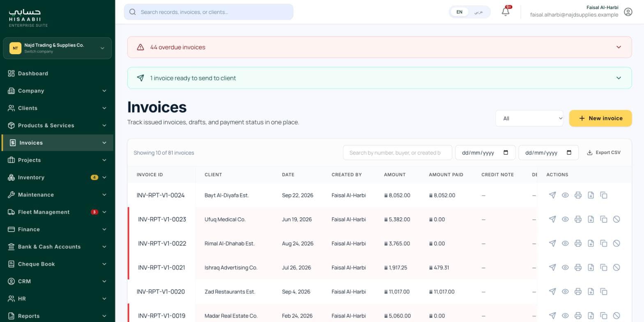The height and width of the screenshot is (322, 644).
Task: Open Finance in the sidebar
Action: 57,229
